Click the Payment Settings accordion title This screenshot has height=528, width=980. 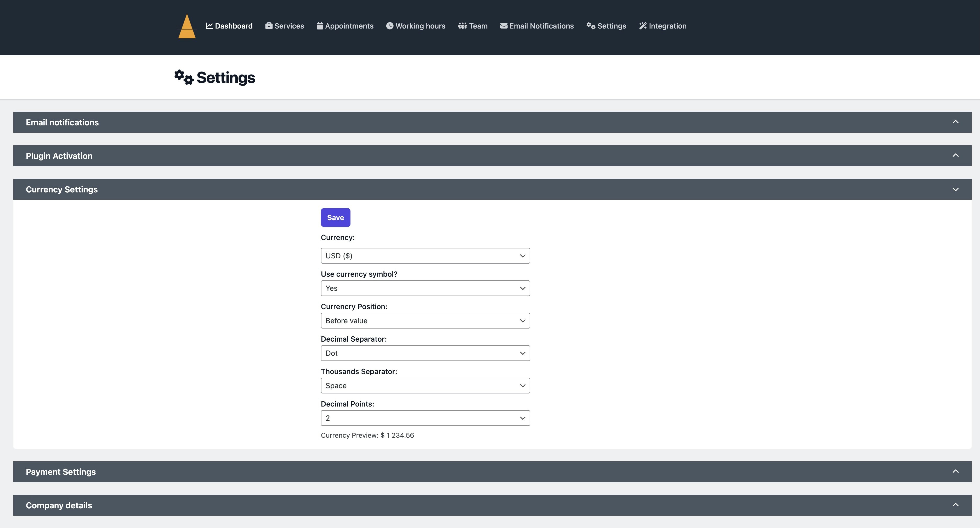[x=61, y=472]
